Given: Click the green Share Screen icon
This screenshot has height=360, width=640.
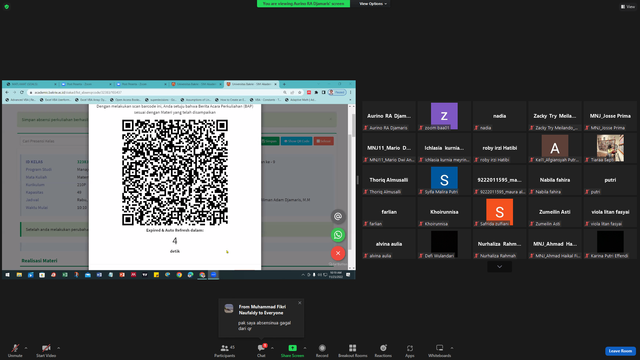Looking at the screenshot, I should (x=292, y=348).
